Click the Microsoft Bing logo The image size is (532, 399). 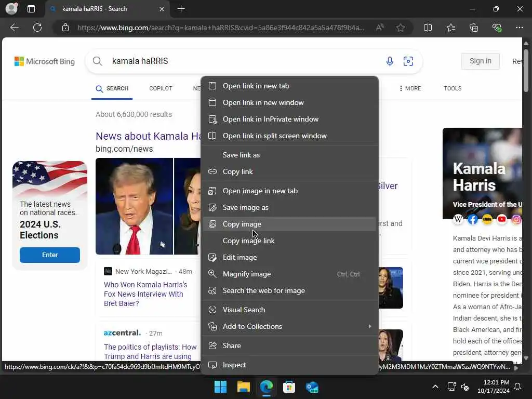pyautogui.click(x=45, y=61)
